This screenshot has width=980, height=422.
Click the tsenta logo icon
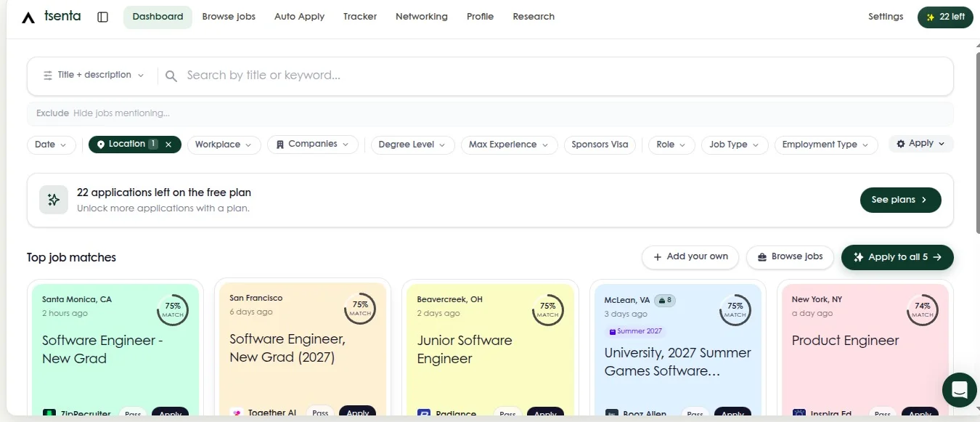point(28,17)
